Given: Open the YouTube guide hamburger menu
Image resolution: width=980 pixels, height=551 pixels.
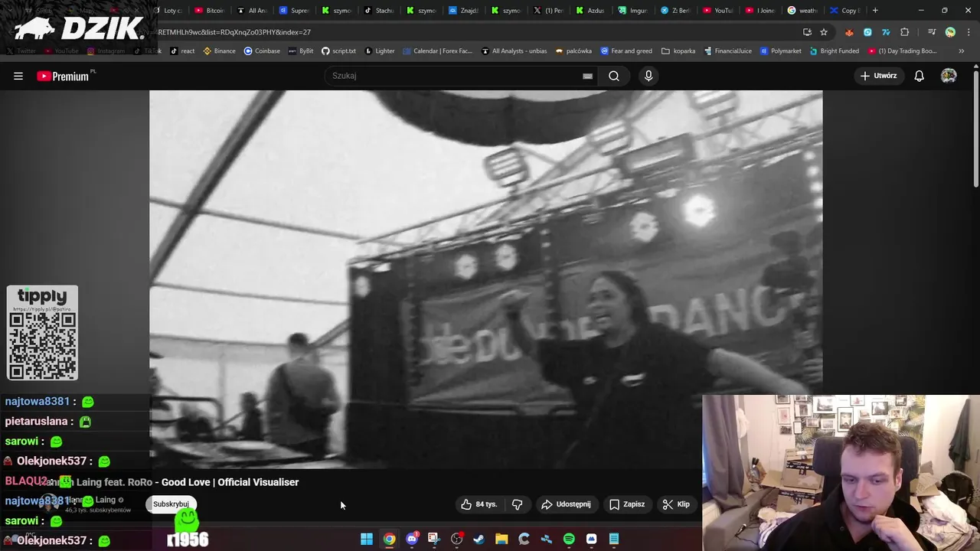Looking at the screenshot, I should [18, 76].
